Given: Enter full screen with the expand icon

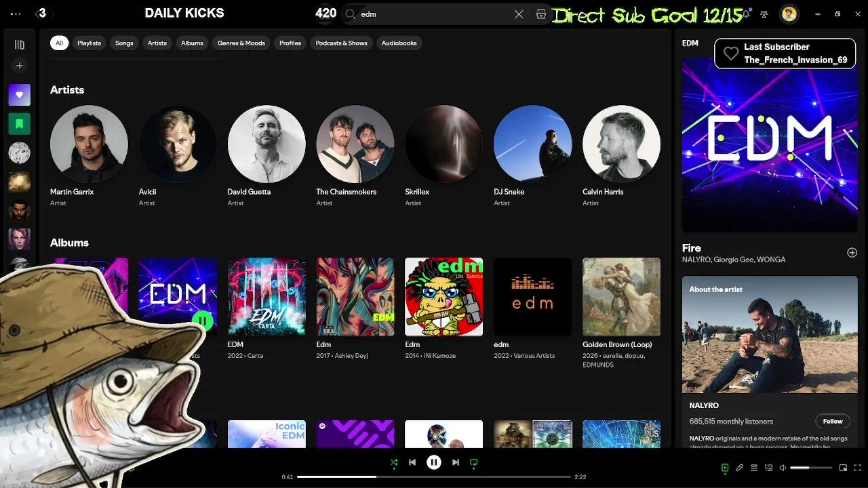Looking at the screenshot, I should pyautogui.click(x=857, y=468).
